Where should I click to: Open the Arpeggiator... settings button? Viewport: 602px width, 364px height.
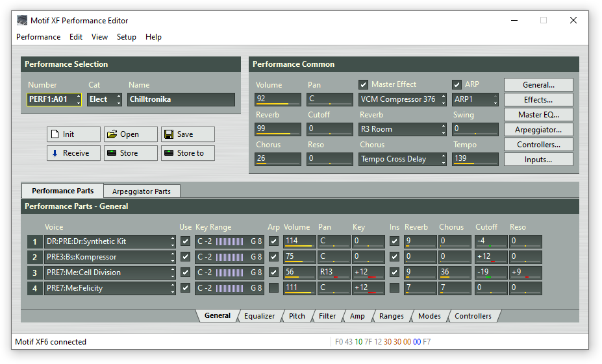point(538,130)
